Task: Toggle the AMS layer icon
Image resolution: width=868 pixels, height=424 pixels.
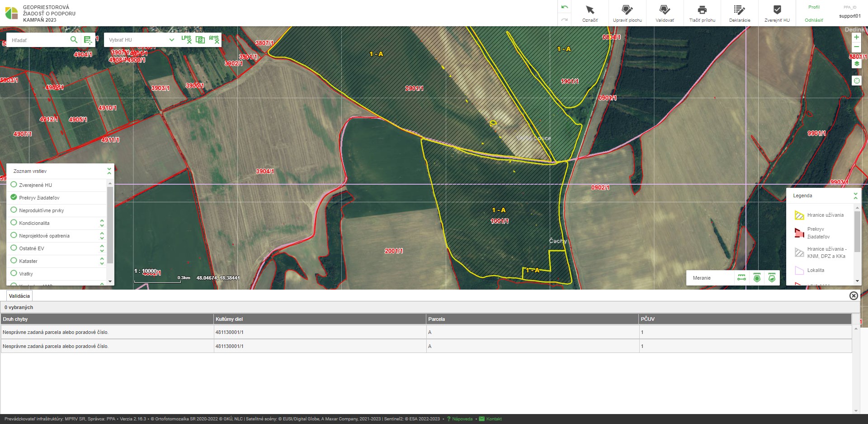Action: [214, 39]
